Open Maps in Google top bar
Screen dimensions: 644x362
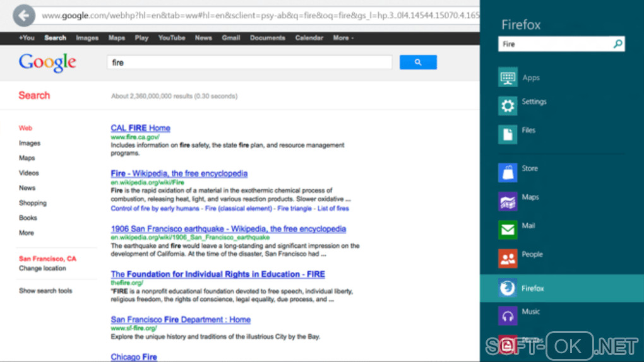[x=117, y=38]
